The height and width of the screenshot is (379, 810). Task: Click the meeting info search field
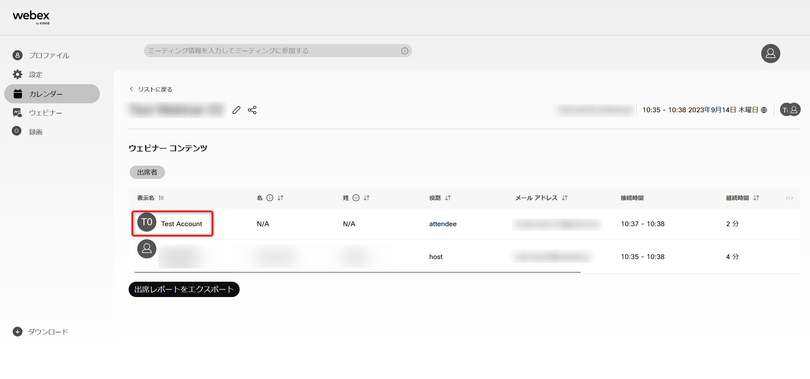click(277, 51)
